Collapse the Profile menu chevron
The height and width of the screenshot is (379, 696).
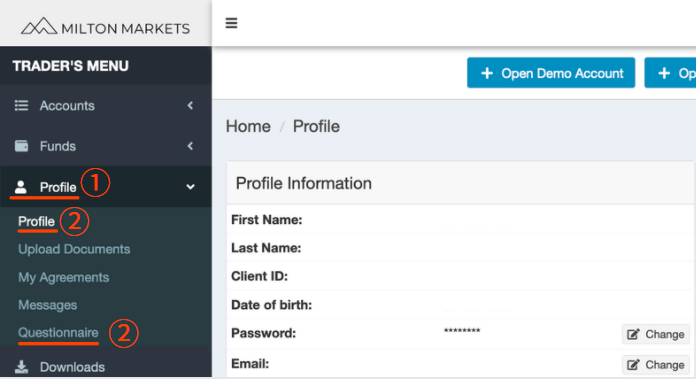pyautogui.click(x=190, y=187)
